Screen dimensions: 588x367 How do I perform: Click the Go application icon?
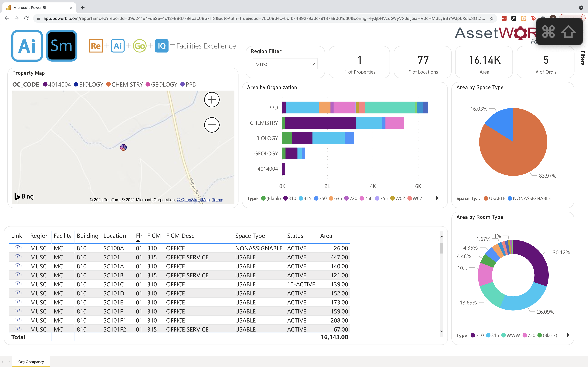point(139,46)
